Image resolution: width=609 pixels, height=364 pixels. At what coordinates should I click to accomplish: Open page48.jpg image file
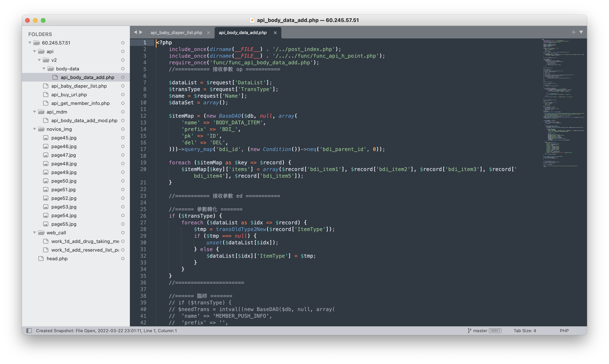pos(64,164)
